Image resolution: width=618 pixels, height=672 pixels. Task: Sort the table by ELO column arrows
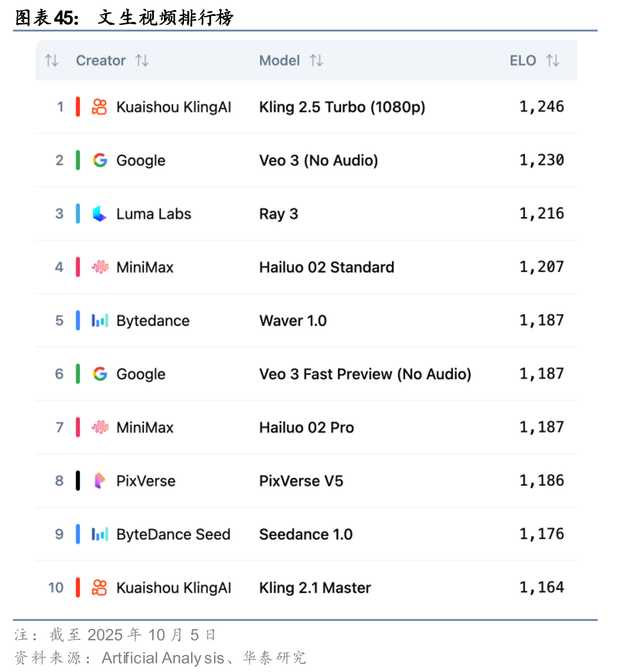[x=553, y=61]
